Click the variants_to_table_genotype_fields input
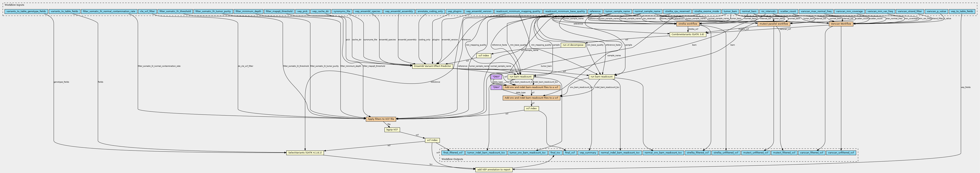 tap(26, 11)
